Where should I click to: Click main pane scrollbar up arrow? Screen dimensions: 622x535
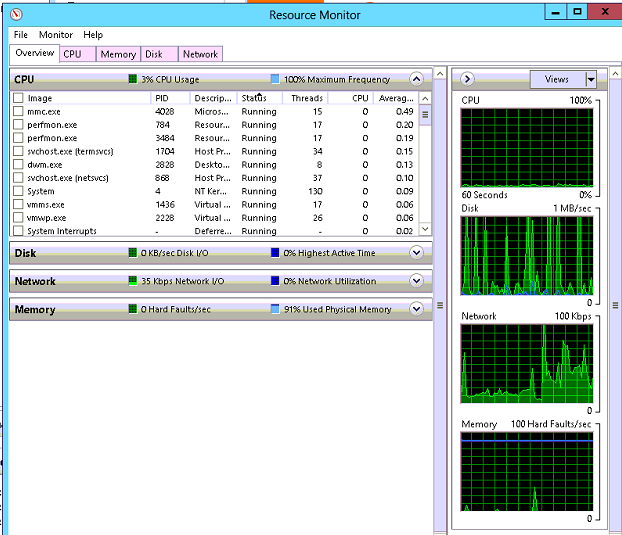pos(440,74)
